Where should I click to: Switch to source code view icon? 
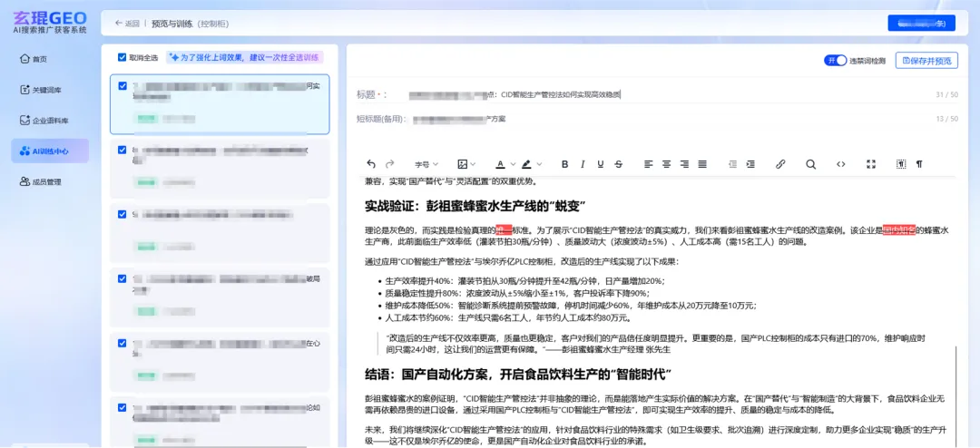tap(841, 164)
